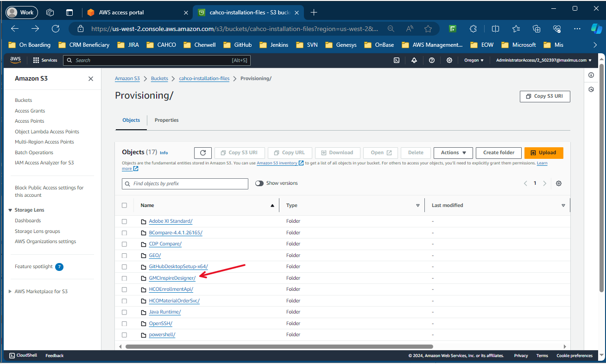Select the Objects tab

tap(131, 120)
